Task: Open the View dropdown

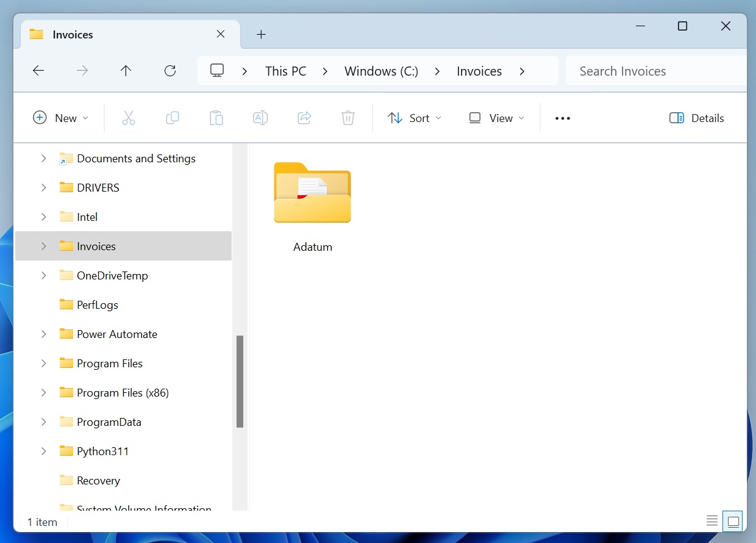Action: [496, 118]
